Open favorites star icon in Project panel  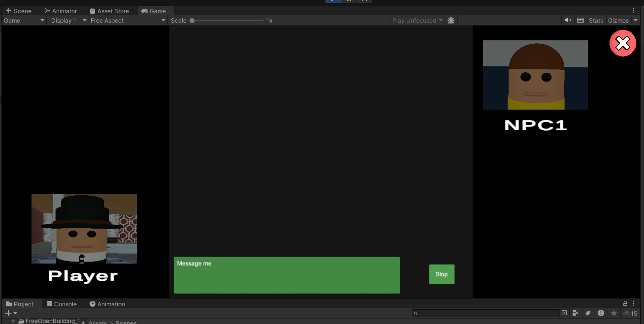pyautogui.click(x=613, y=313)
